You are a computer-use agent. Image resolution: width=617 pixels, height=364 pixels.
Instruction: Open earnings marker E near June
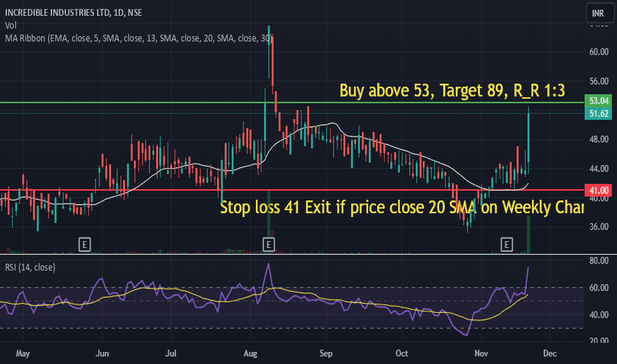pos(85,245)
